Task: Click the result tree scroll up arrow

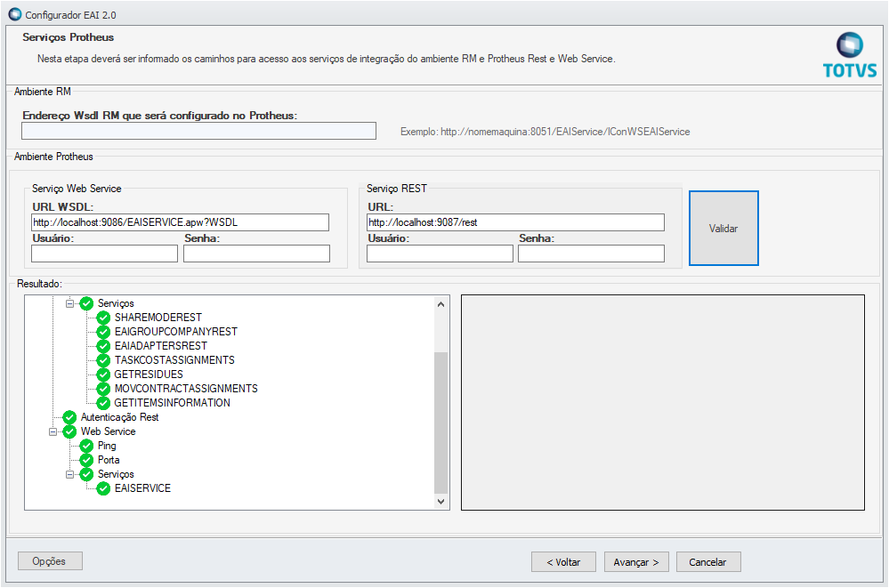Action: click(x=441, y=304)
